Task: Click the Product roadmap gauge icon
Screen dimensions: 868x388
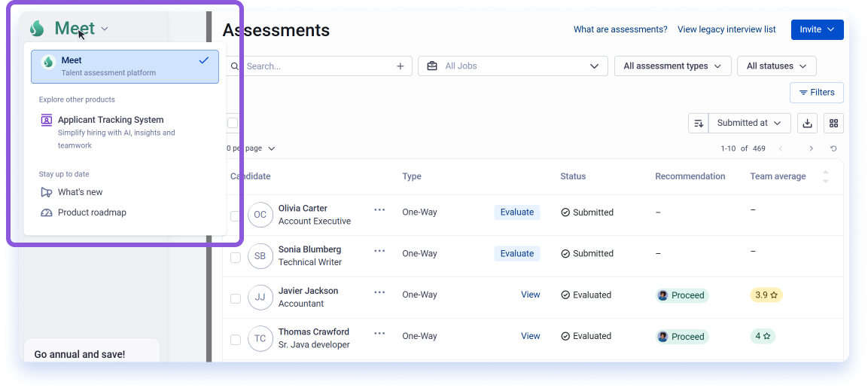Action: coord(47,212)
